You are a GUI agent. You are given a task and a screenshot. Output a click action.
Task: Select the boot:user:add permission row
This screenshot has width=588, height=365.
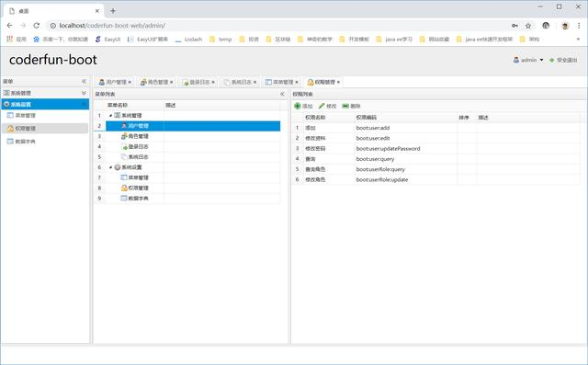click(436, 128)
